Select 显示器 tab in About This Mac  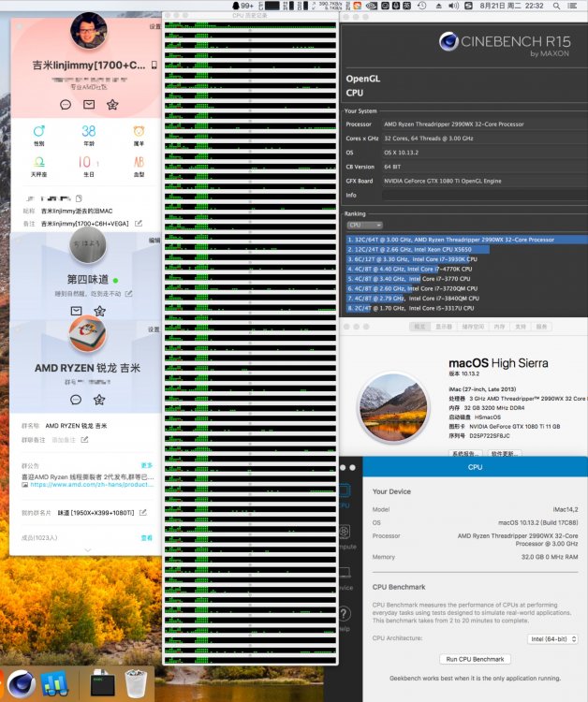444,327
